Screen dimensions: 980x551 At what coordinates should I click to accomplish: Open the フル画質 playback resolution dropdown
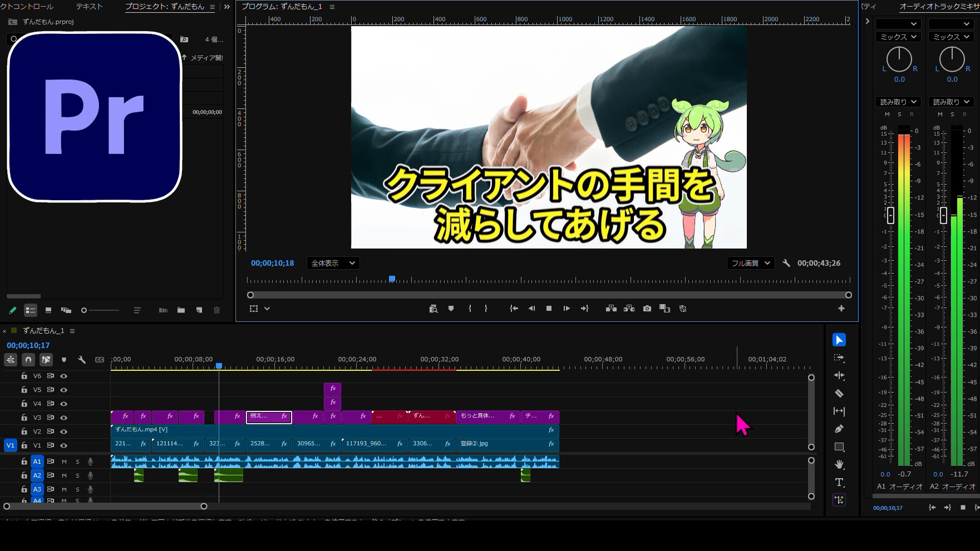751,263
